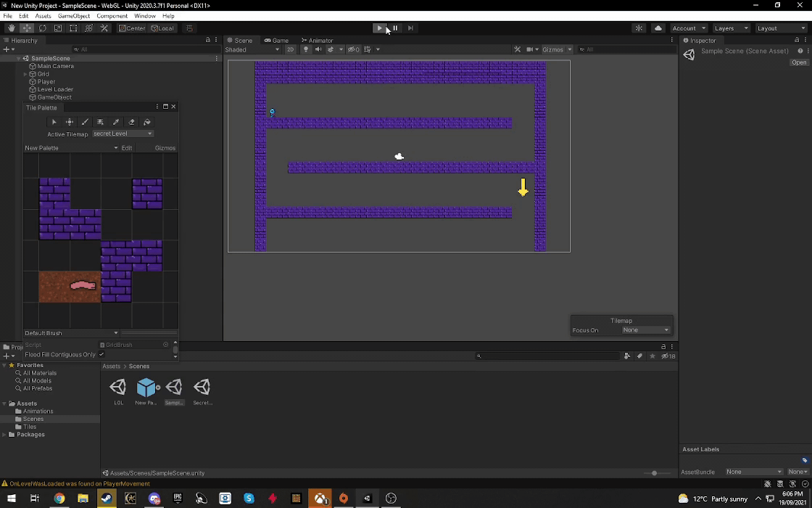Choose Tile Palette select tool
Image resolution: width=812 pixels, height=508 pixels.
click(x=54, y=122)
